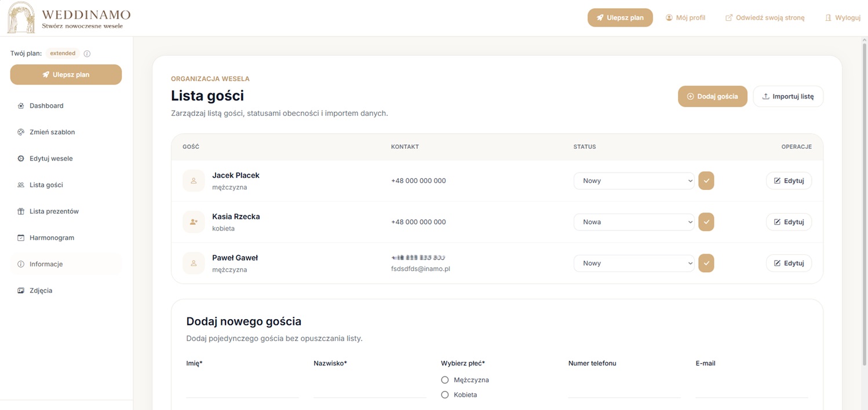Click the info icon next to extended plan
868x410 pixels.
point(87,54)
